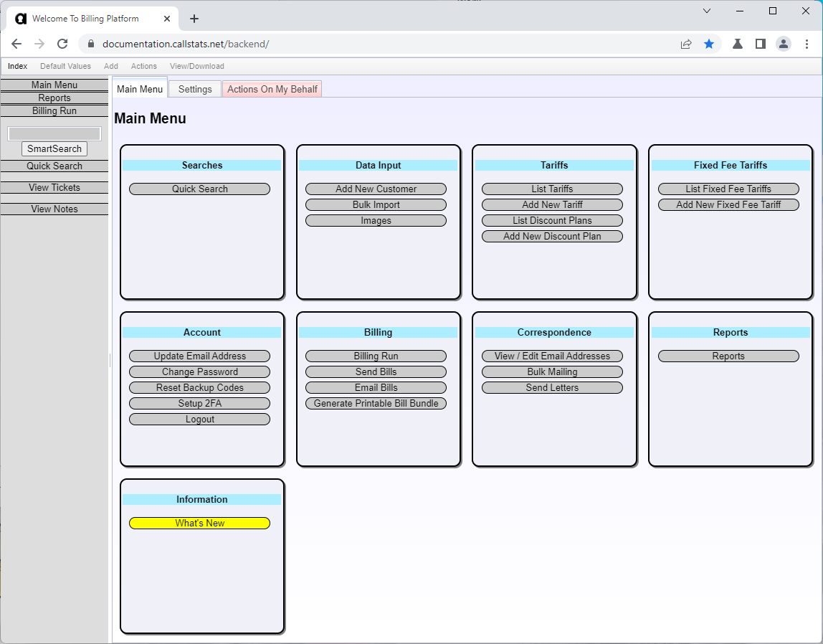Open the View/Download menu
The image size is (823, 644).
pos(196,66)
